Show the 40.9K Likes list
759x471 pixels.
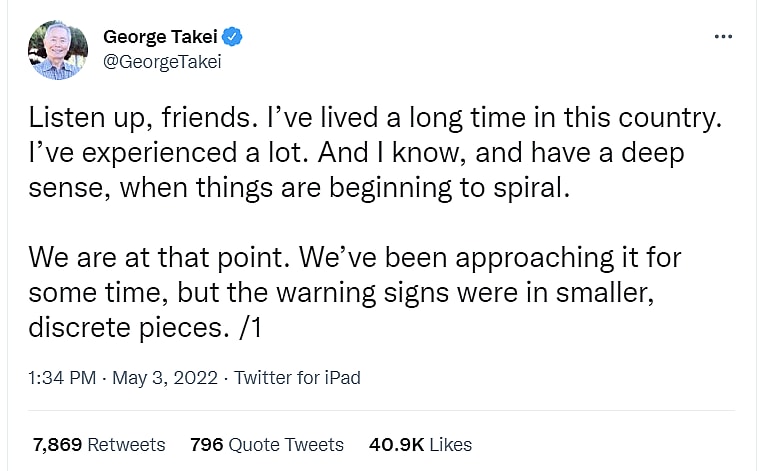[x=420, y=444]
